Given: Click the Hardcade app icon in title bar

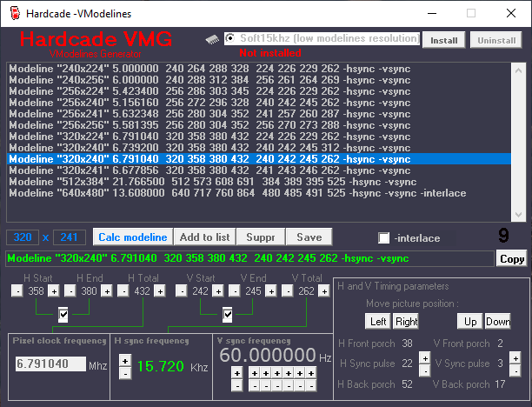Looking at the screenshot, I should tap(15, 13).
